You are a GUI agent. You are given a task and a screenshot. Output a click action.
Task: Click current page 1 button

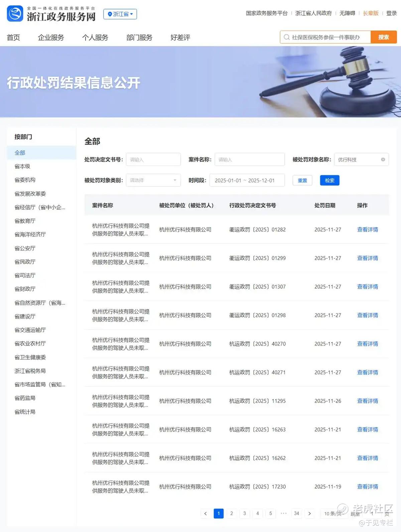coord(219,513)
